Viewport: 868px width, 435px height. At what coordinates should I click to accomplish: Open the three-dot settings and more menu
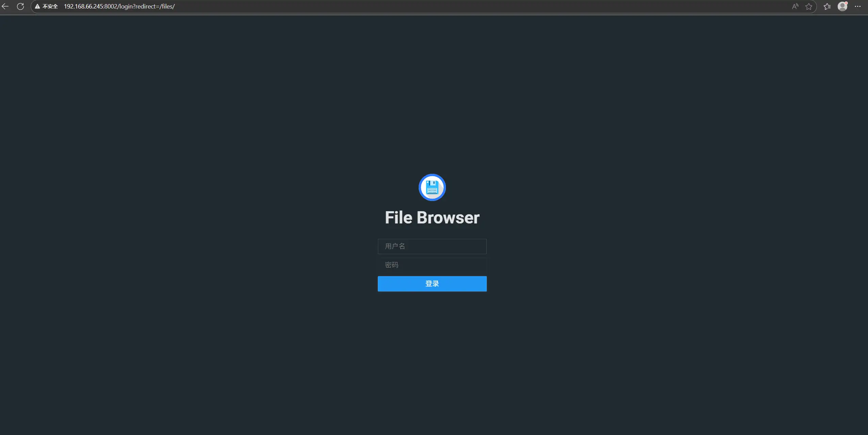click(858, 6)
